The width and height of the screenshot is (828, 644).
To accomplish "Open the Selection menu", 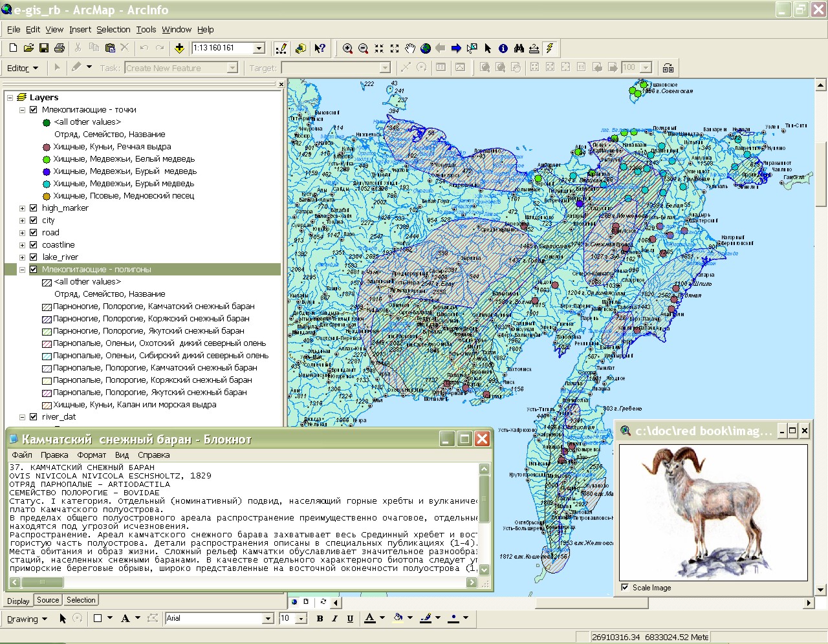I will point(113,30).
